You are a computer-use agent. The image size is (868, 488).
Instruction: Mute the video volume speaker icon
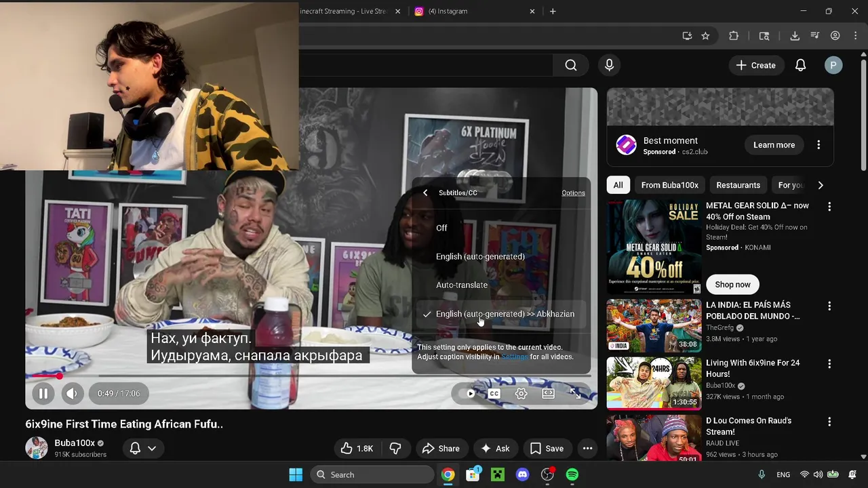click(x=72, y=393)
